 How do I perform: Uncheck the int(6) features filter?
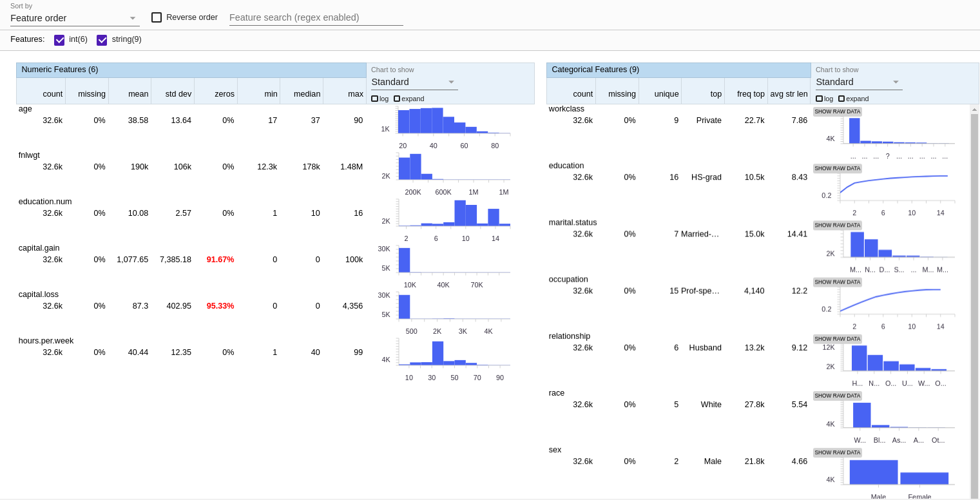coord(58,39)
